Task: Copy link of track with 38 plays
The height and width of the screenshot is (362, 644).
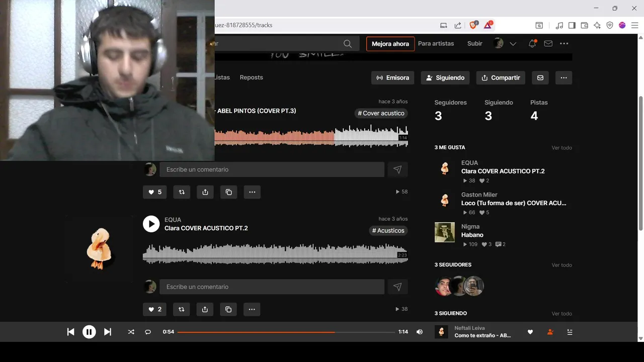Action: (x=228, y=309)
